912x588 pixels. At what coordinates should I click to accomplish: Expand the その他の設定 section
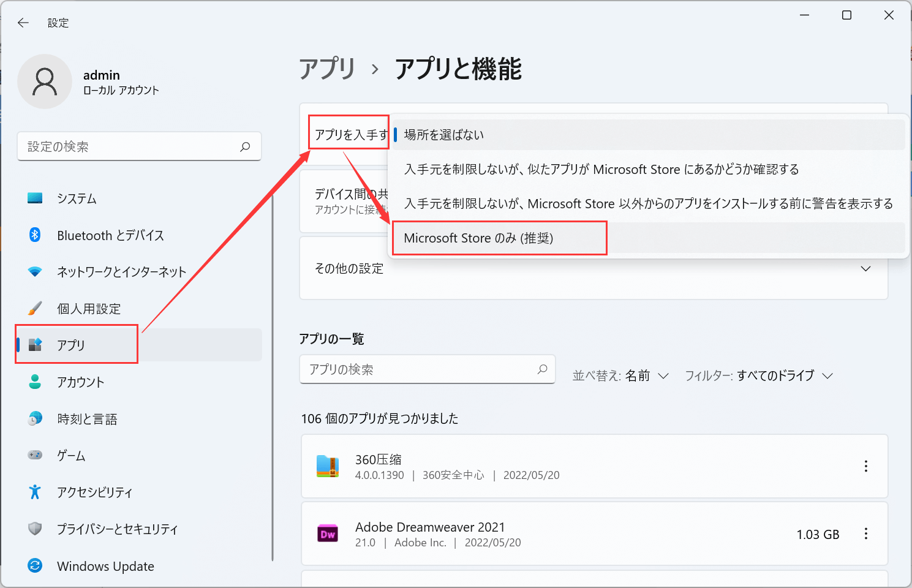594,268
